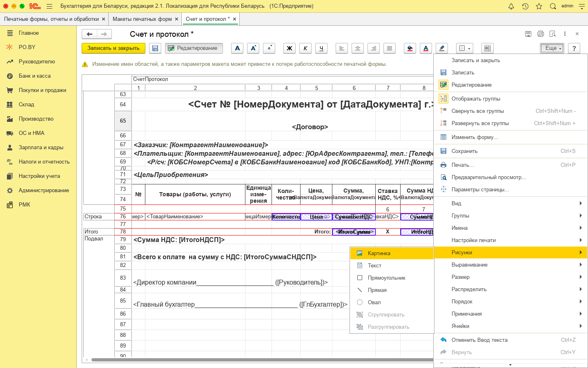The height and width of the screenshot is (368, 588).
Task: Open the Еще dropdown button
Action: click(x=552, y=48)
